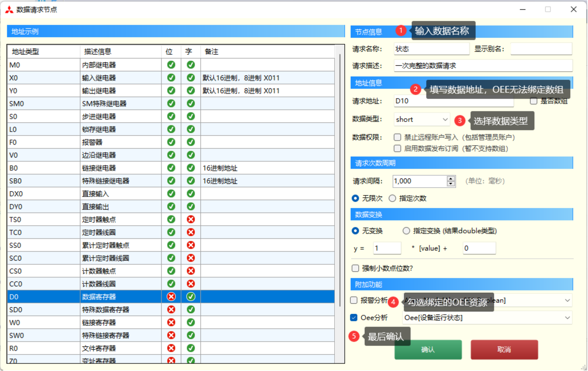Click red X in CC0 row 字 column
This screenshot has height=371, width=588.
point(191,284)
